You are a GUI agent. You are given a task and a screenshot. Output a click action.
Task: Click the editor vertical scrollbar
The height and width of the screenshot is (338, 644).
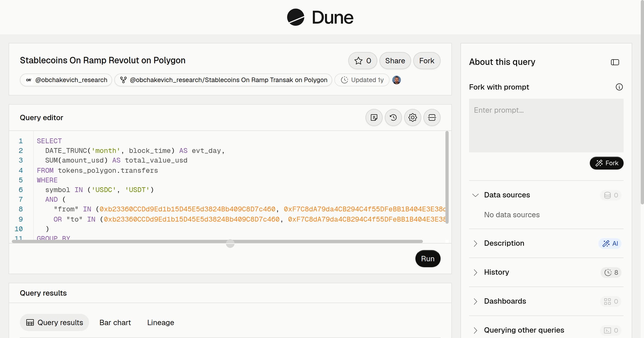coord(447,177)
